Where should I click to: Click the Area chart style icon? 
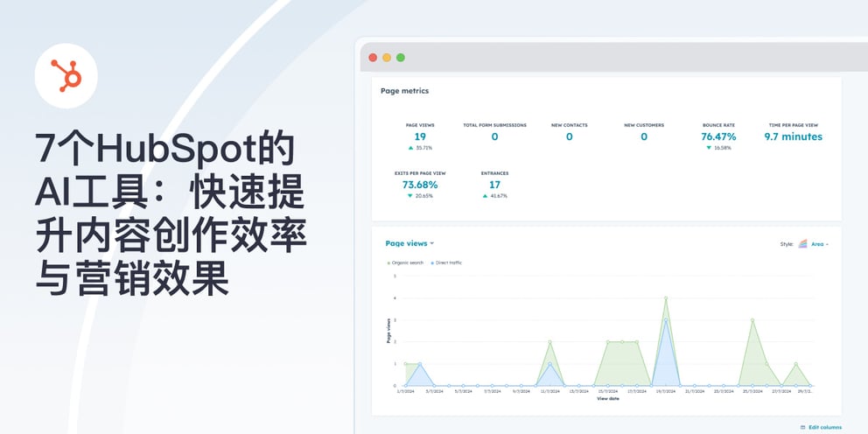(802, 244)
